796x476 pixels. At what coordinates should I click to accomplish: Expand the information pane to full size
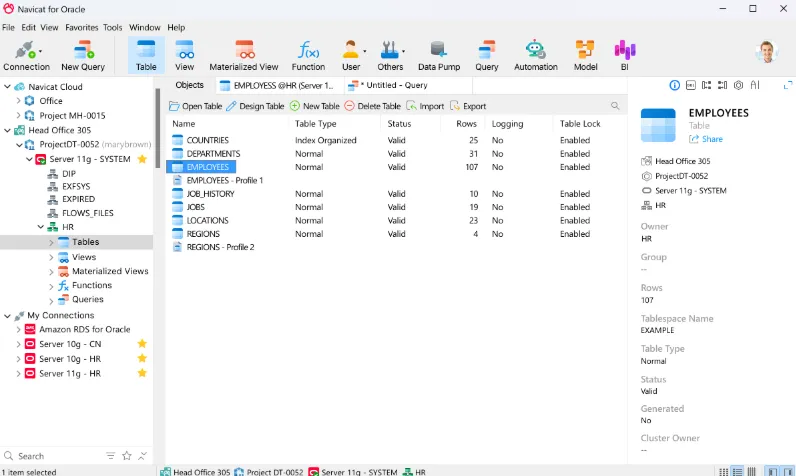(788, 85)
